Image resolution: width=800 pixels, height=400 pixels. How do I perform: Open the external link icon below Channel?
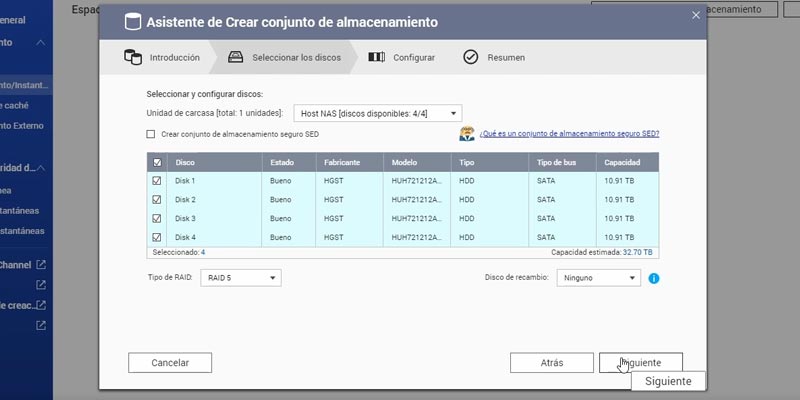[x=41, y=285]
